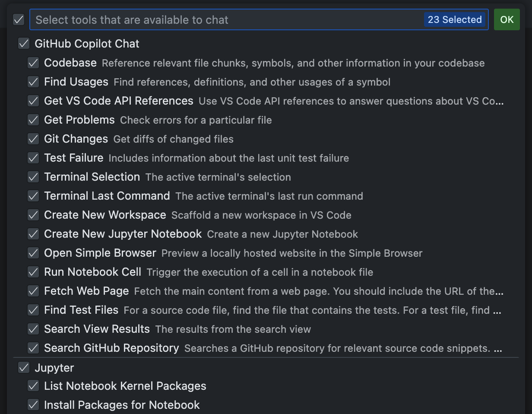Screen dimensions: 532x414
Task: Uncheck the Test Failure checkbox
Action: click(x=33, y=158)
